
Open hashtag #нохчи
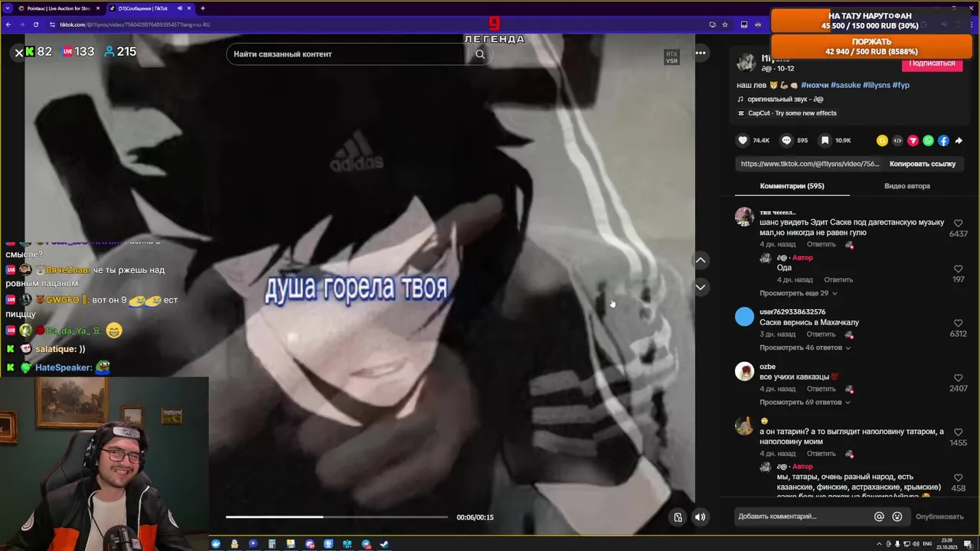[815, 85]
